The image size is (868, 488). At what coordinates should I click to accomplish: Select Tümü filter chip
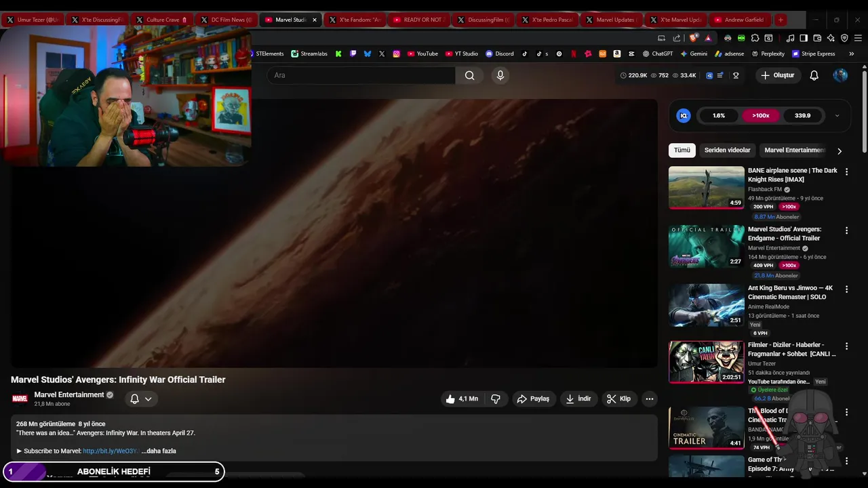[x=682, y=150]
